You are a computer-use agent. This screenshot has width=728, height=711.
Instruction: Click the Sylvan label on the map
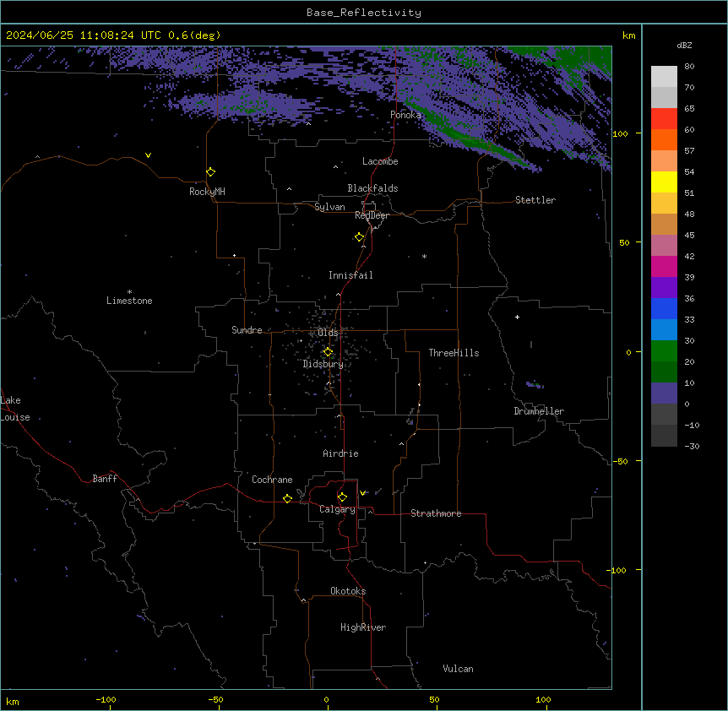coord(329,207)
